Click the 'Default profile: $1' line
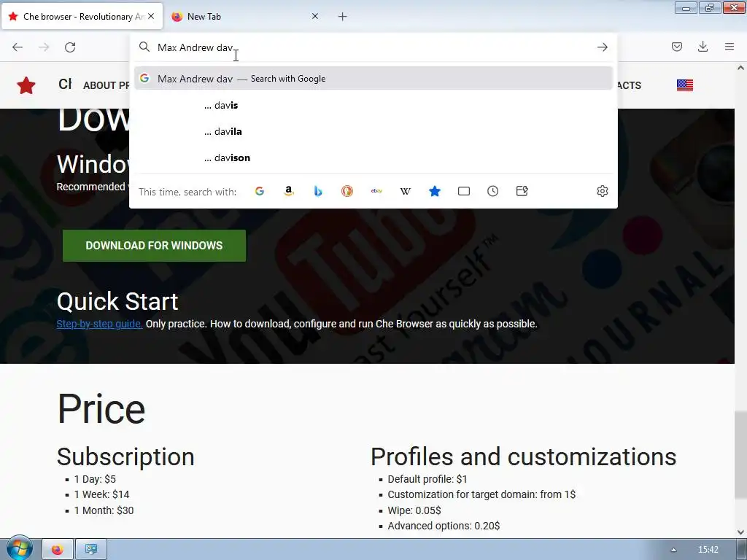Screen dimensions: 747x560 (x=427, y=479)
